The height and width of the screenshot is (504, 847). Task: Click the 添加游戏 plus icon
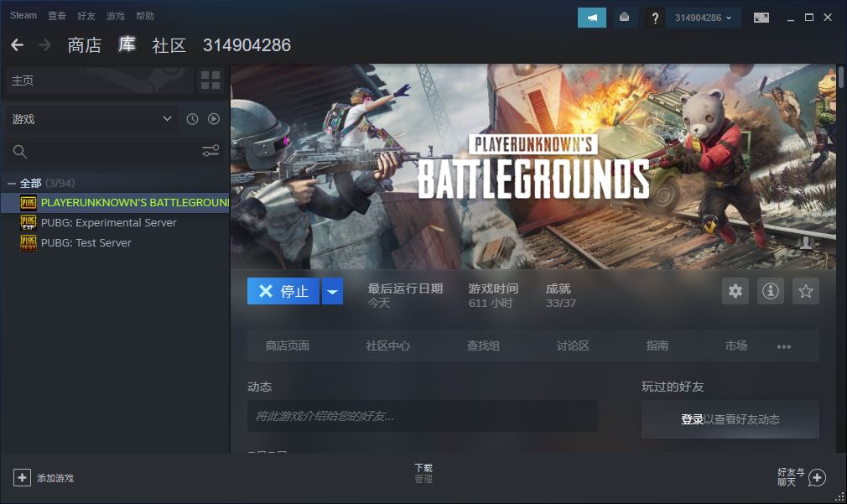click(22, 477)
